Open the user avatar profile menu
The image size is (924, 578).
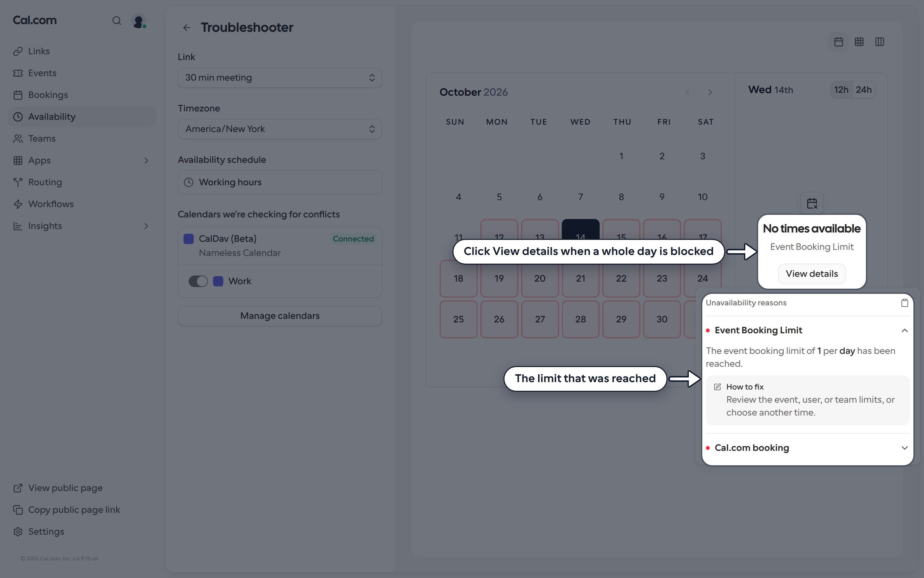(x=139, y=21)
